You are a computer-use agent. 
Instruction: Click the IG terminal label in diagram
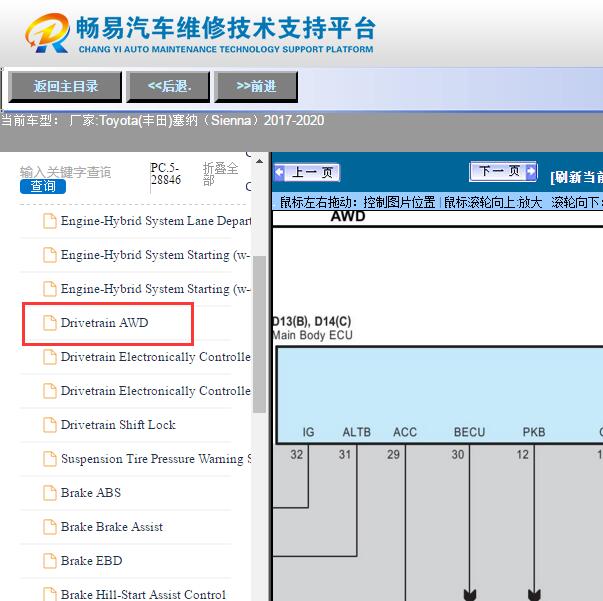pyautogui.click(x=308, y=432)
